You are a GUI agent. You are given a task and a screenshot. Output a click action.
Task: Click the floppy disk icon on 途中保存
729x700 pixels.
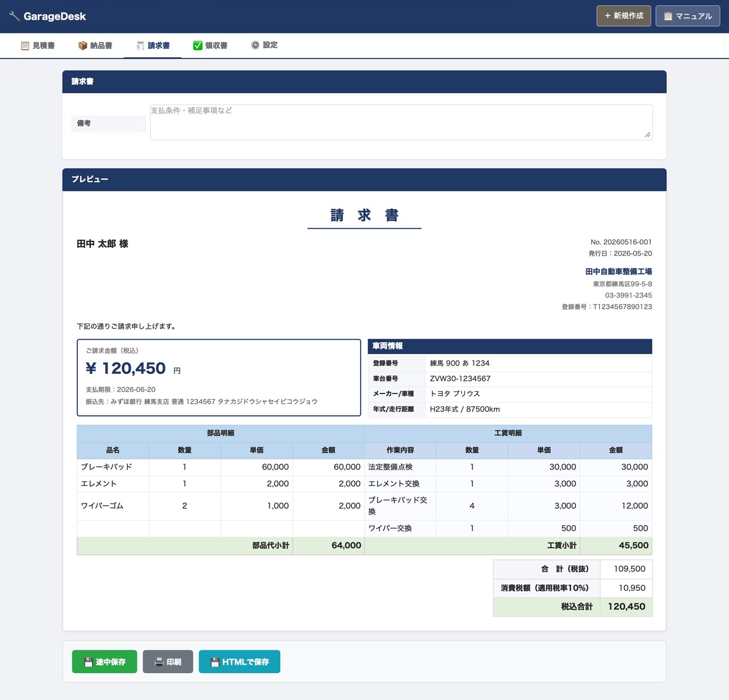click(x=88, y=662)
